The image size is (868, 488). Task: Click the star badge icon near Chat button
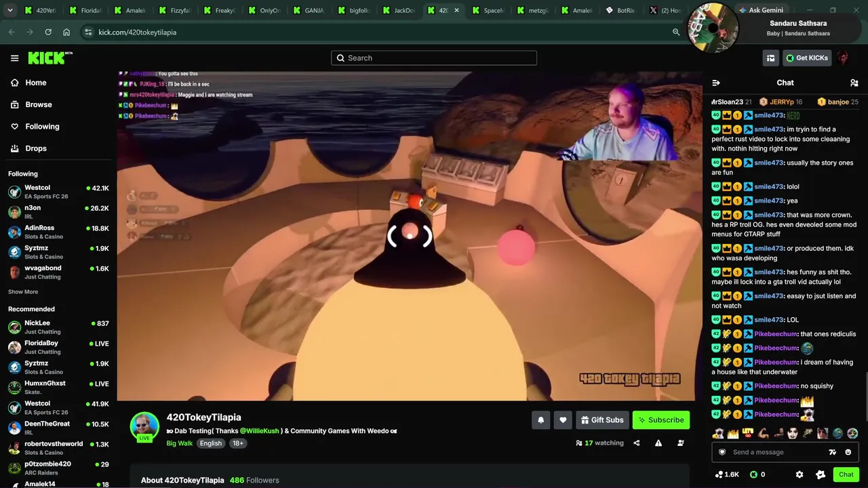[x=821, y=474]
